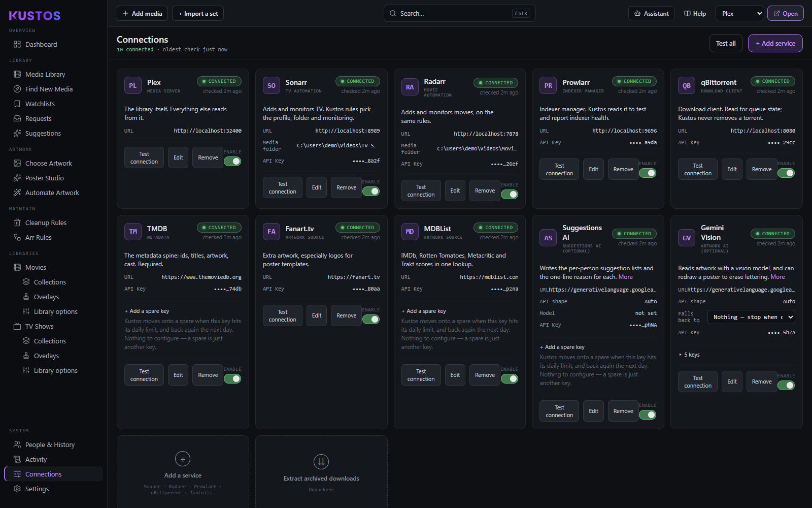
Task: Click the Gemini Vision GV badge
Action: (687, 238)
